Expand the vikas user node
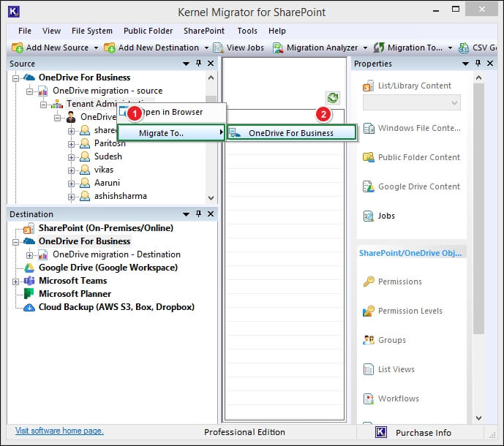 (x=71, y=170)
